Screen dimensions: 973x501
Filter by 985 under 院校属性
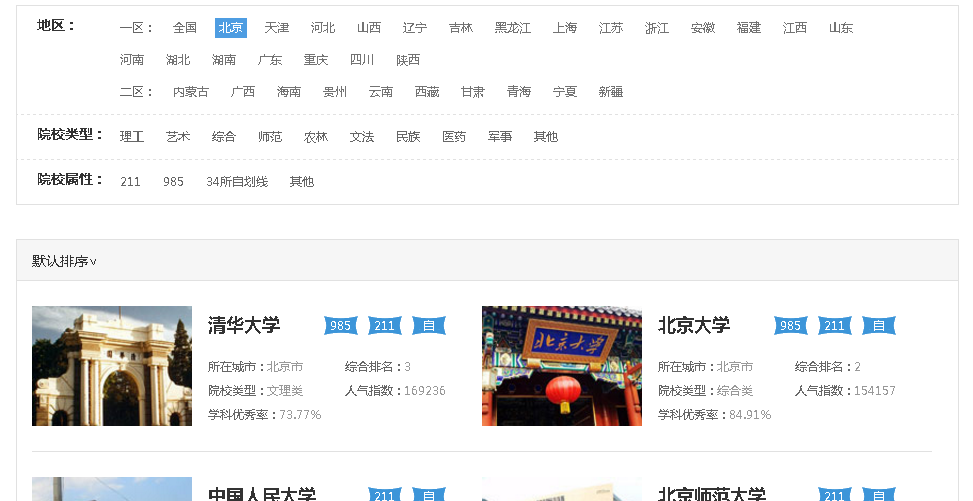[173, 181]
